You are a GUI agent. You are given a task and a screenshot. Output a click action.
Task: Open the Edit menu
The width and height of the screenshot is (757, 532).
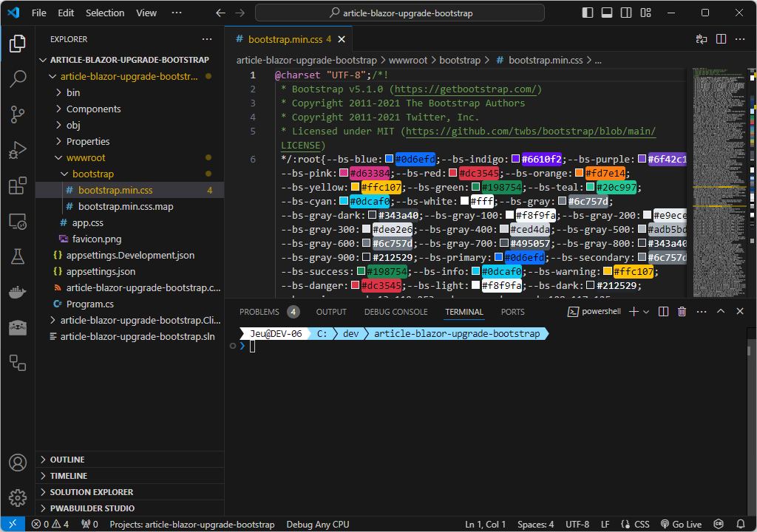(x=66, y=13)
